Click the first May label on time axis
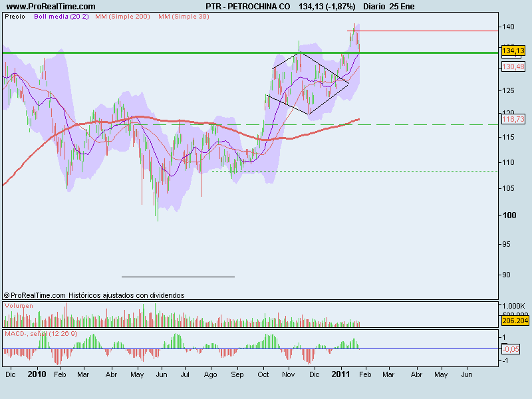The image size is (532, 399). 137,374
